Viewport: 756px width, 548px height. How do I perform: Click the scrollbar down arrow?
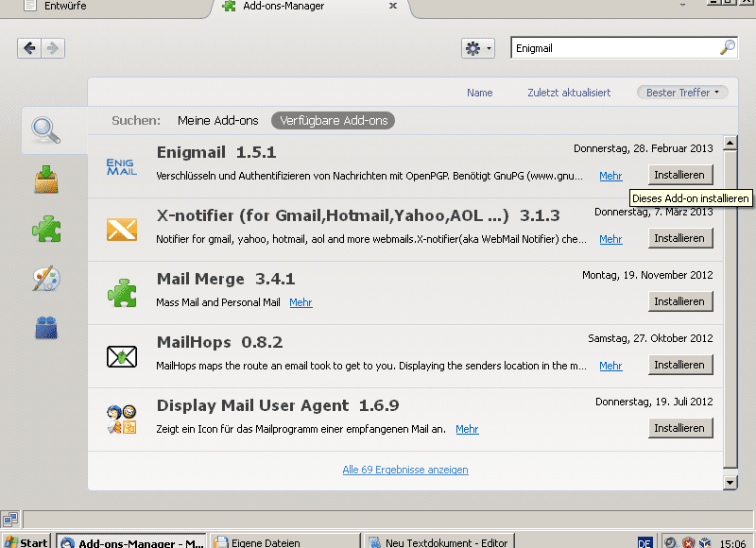coord(729,482)
